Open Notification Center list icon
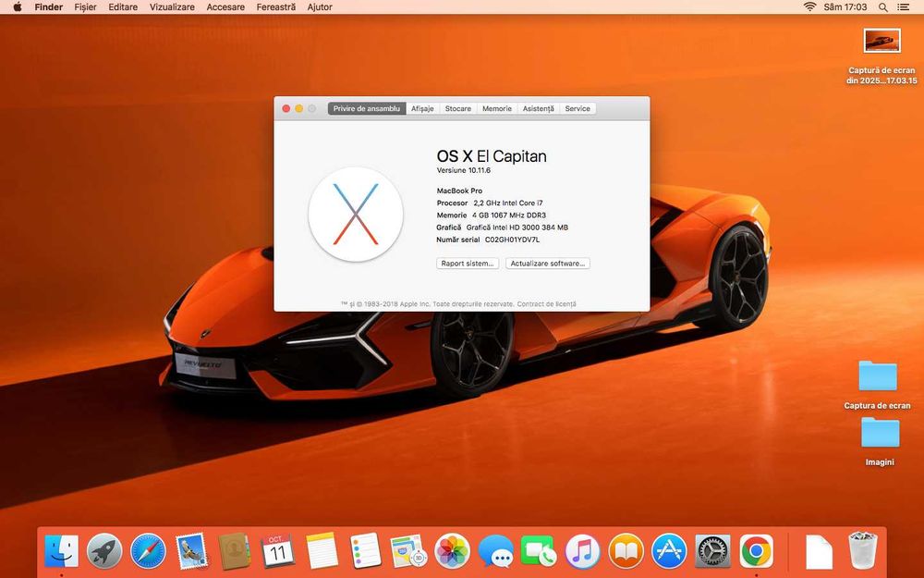This screenshot has height=578, width=924. (903, 7)
